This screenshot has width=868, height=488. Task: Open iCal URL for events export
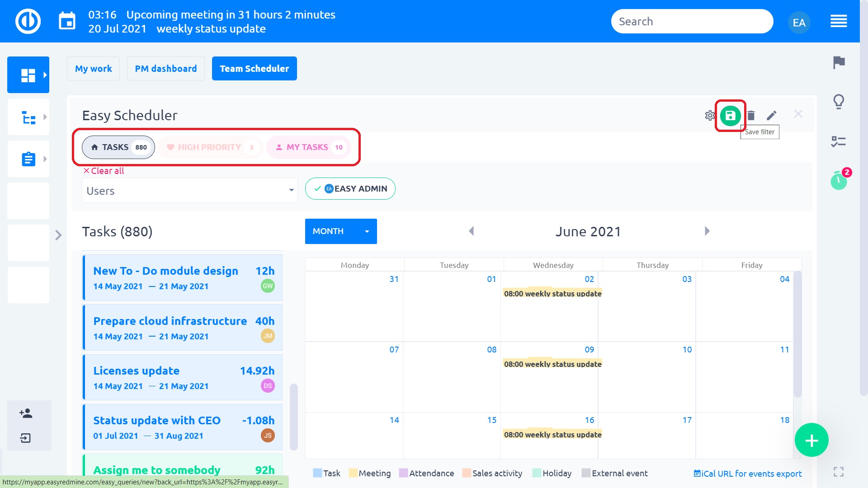[x=748, y=474]
